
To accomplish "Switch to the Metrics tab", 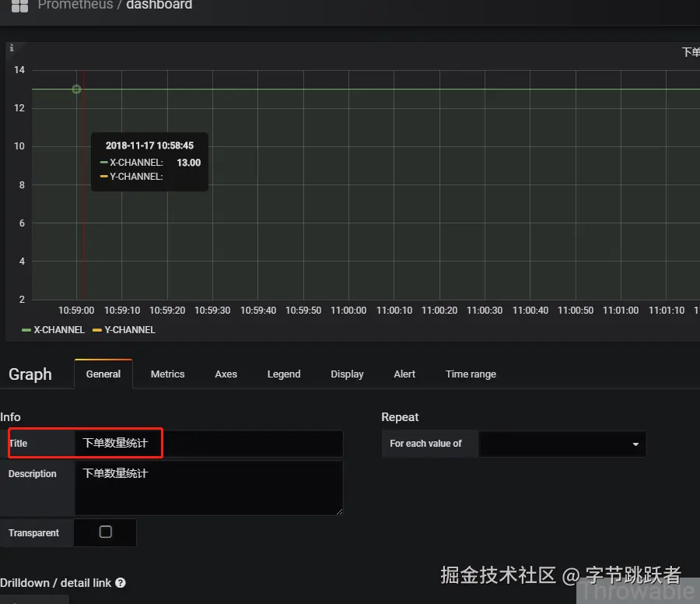I will 167,374.
